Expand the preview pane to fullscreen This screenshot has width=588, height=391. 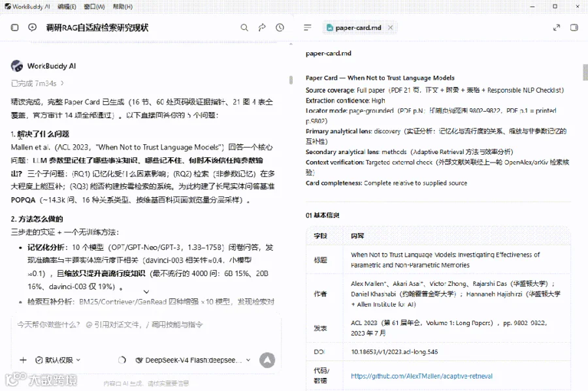point(557,27)
